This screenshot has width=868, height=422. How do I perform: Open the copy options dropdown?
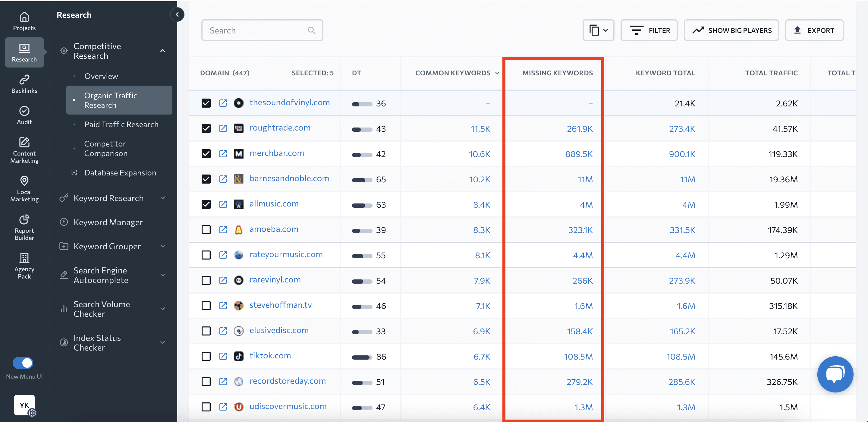(x=598, y=30)
